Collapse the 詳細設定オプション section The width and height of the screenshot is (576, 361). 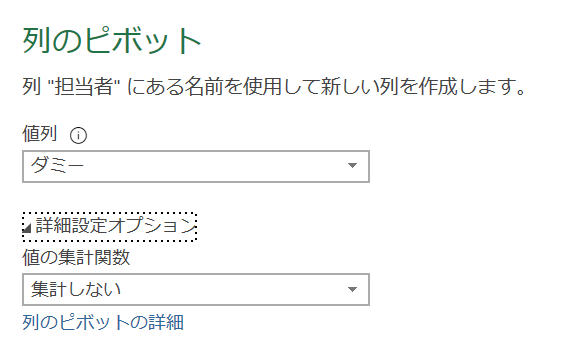pos(109,226)
